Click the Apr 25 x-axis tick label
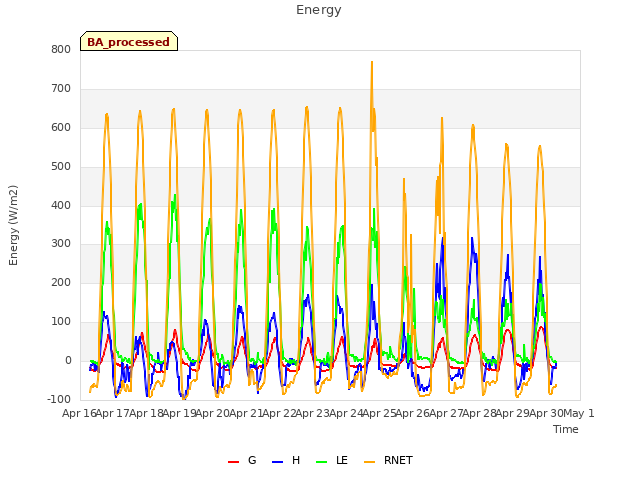Image resolution: width=640 pixels, height=480 pixels. tap(379, 413)
